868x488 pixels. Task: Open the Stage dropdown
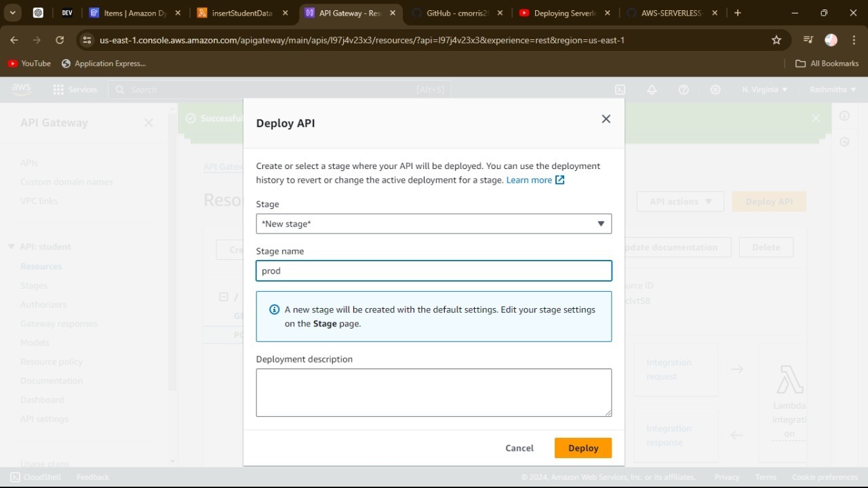(x=434, y=224)
